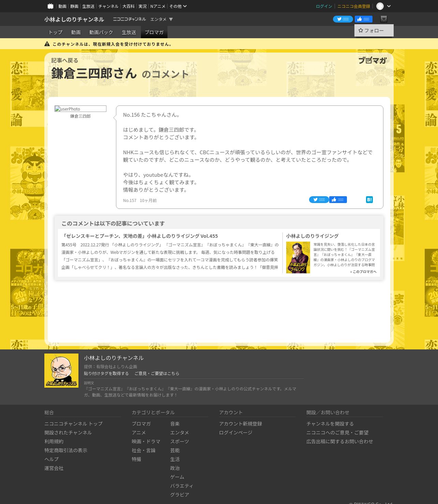Viewport: 438px width, 504px height.
Task: Toggle the gray dropdown arrow above フォロー
Action: point(384,19)
